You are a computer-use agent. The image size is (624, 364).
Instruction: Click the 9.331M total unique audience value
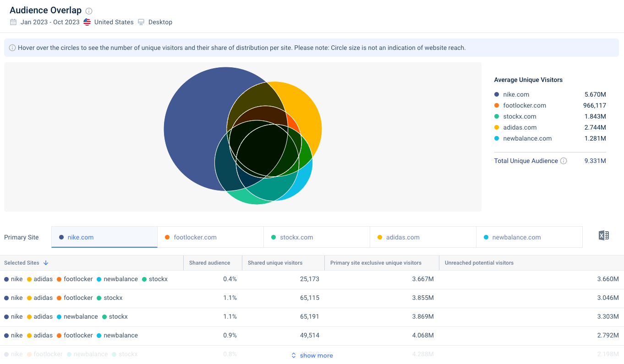pyautogui.click(x=595, y=161)
